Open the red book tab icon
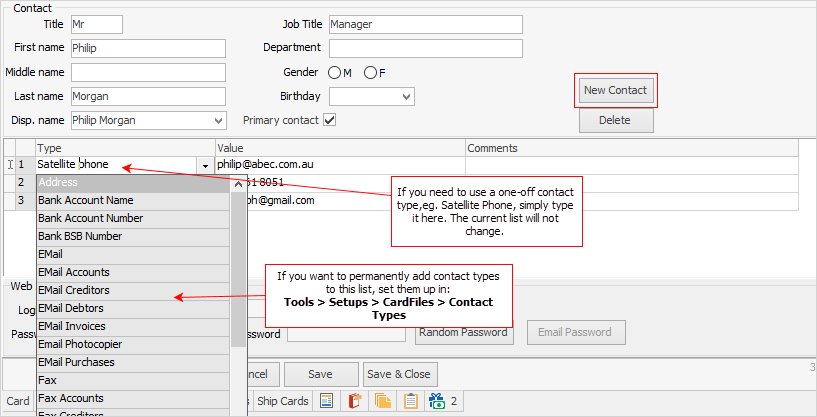Image resolution: width=817 pixels, height=417 pixels. [x=355, y=401]
